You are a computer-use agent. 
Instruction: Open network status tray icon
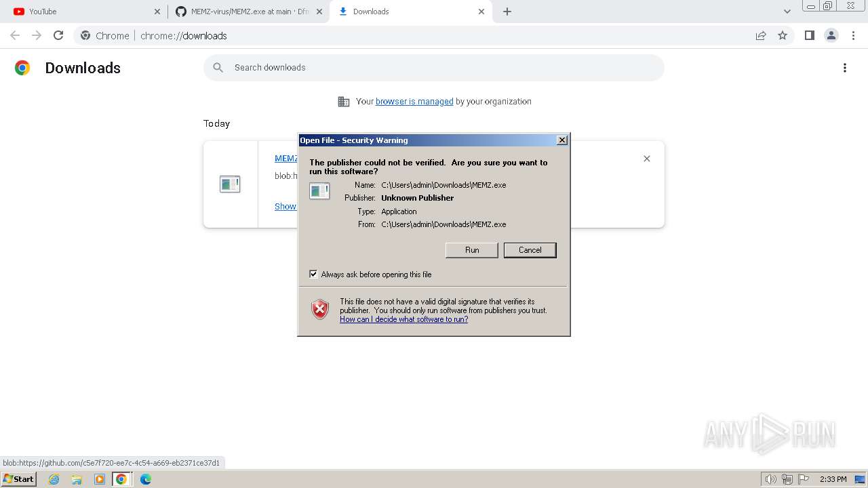click(787, 479)
